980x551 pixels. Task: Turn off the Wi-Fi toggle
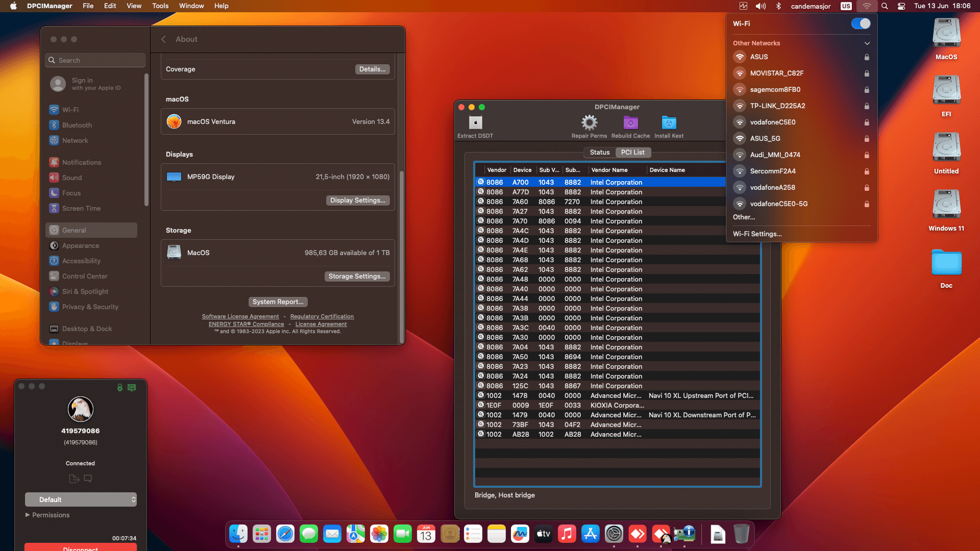[x=860, y=23]
